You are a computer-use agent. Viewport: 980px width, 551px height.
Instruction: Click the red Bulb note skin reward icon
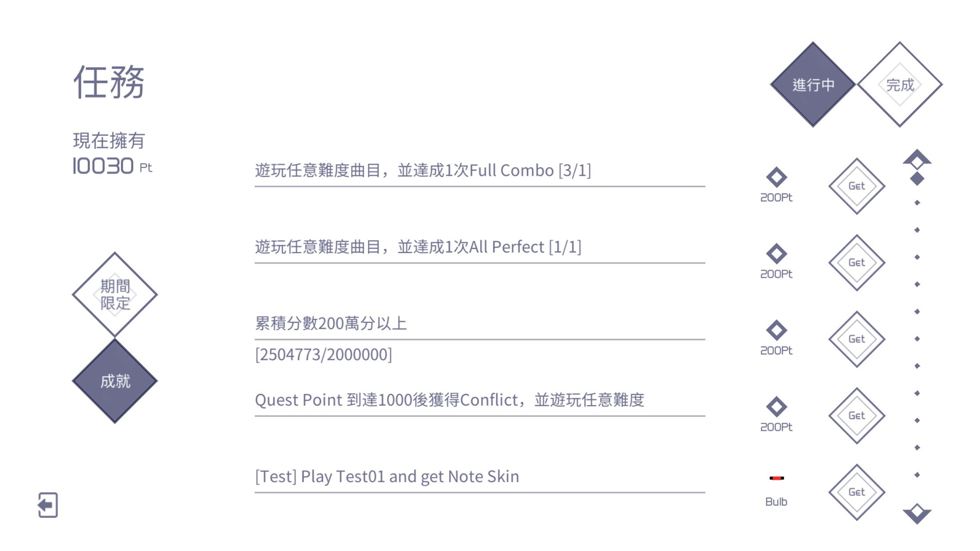tap(776, 478)
